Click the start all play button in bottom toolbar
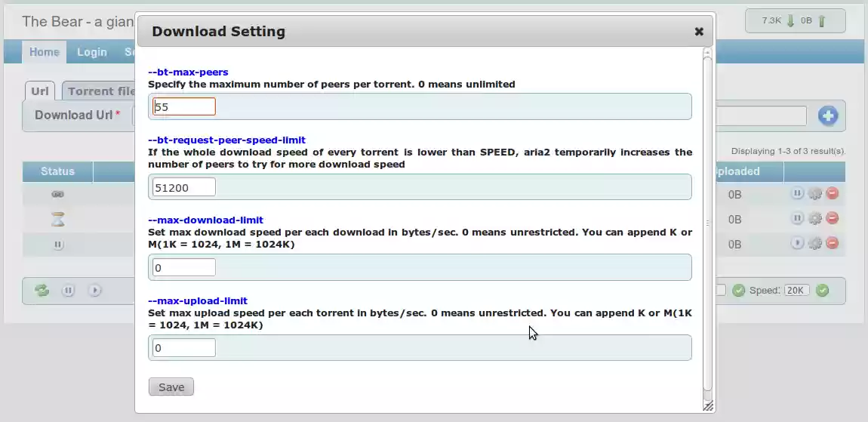 pos(94,290)
